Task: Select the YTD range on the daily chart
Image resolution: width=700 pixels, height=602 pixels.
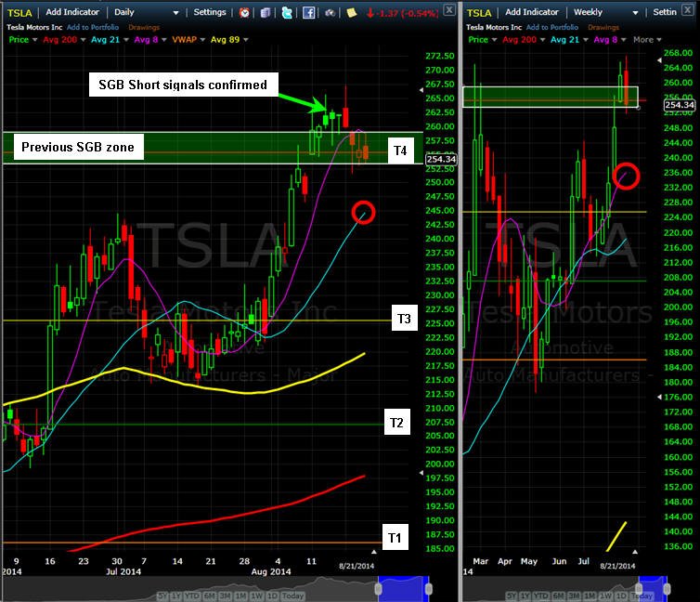Action: pos(192,595)
